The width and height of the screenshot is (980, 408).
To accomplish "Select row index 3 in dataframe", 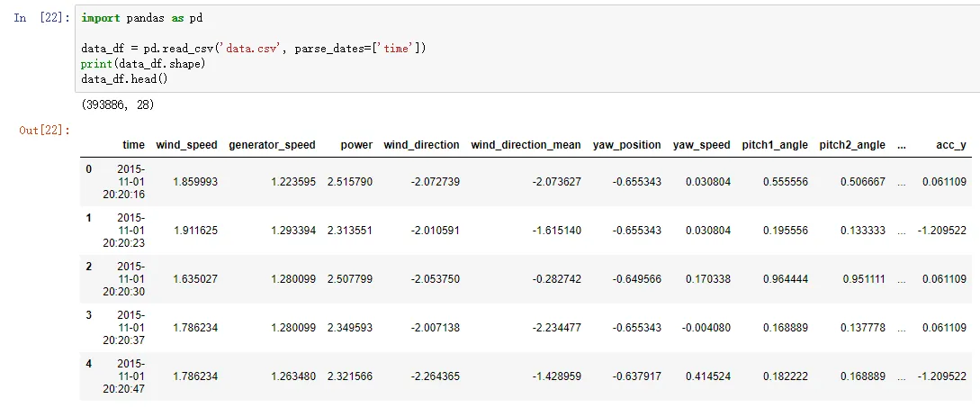I will [x=88, y=314].
